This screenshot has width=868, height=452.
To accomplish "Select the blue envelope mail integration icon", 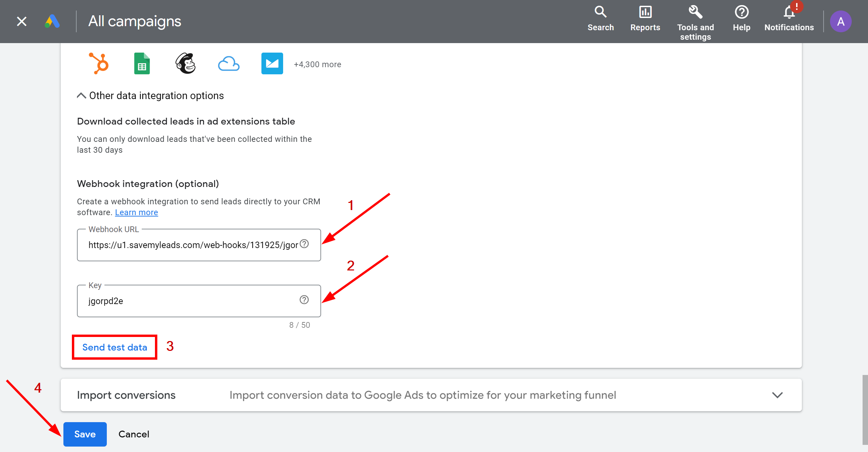I will (x=272, y=63).
